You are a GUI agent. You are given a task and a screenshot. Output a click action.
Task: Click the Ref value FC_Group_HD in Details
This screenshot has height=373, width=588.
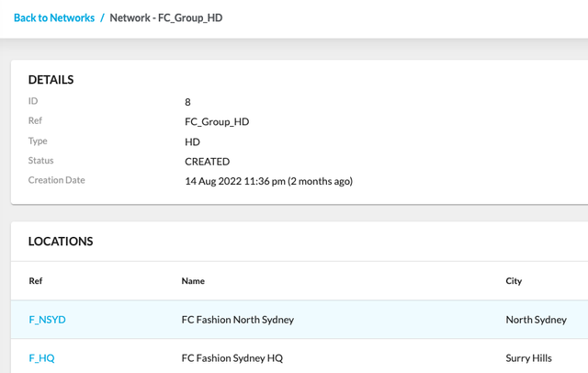[x=217, y=121]
